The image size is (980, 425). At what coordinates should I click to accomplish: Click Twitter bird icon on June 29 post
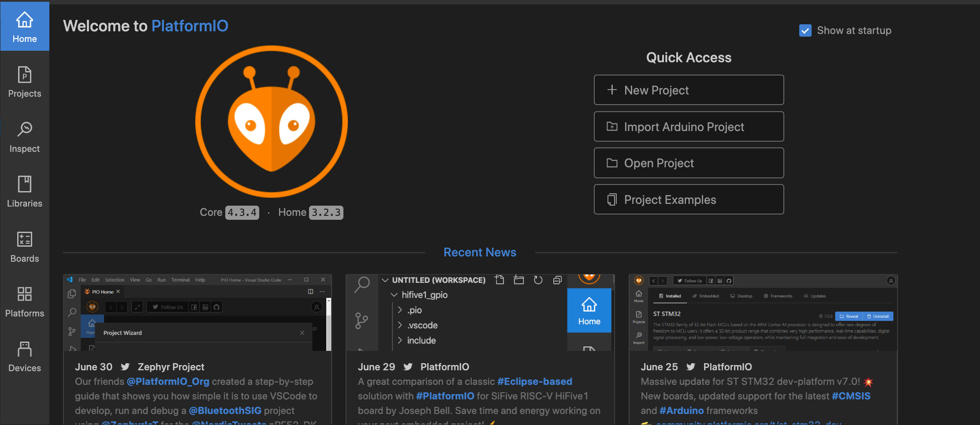click(408, 367)
